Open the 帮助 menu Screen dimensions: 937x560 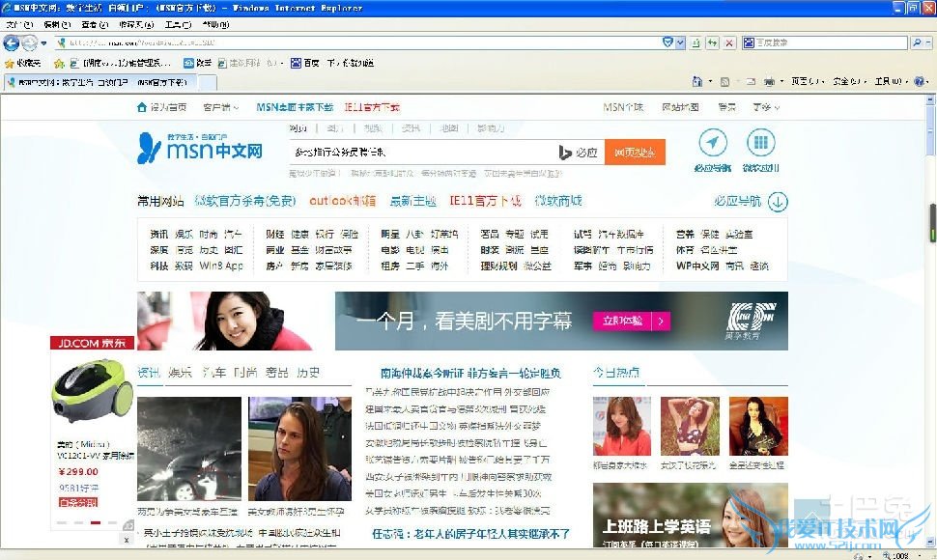click(x=215, y=24)
